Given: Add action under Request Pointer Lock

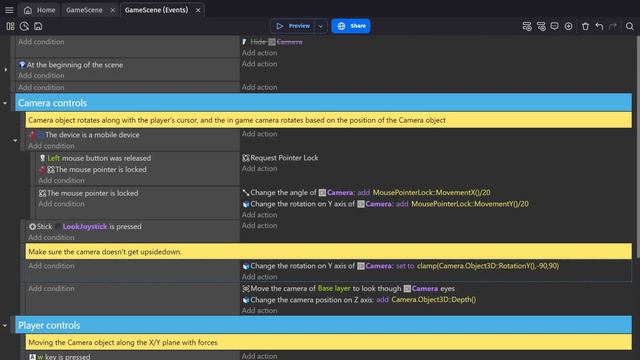Looking at the screenshot, I should [x=260, y=169].
